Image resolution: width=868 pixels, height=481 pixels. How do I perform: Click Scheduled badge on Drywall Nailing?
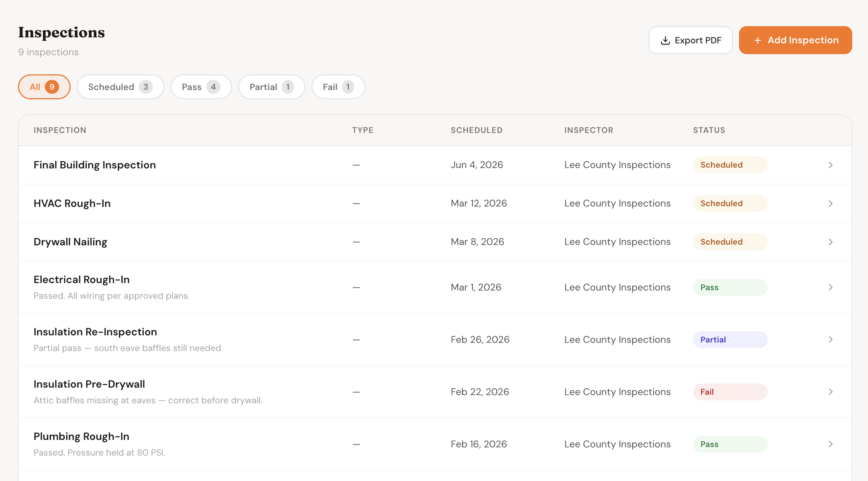point(730,242)
